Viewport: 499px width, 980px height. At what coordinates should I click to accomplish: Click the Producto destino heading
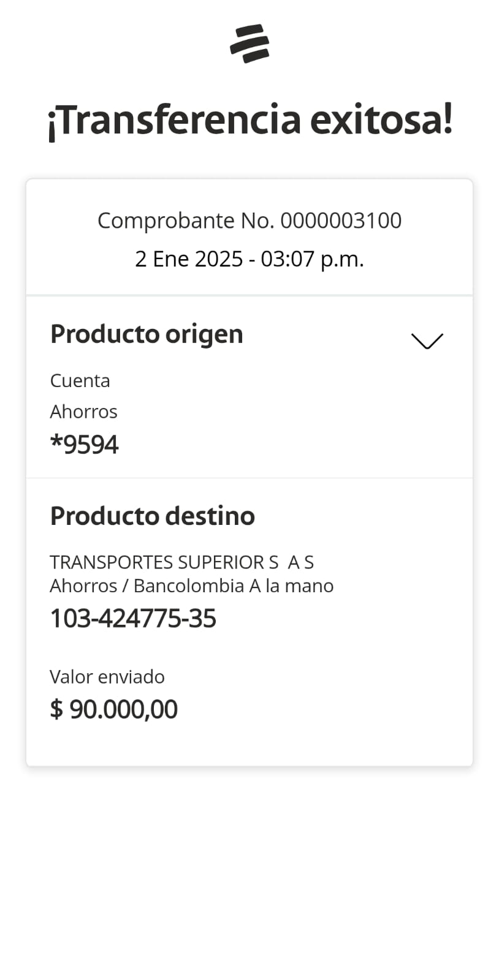152,516
